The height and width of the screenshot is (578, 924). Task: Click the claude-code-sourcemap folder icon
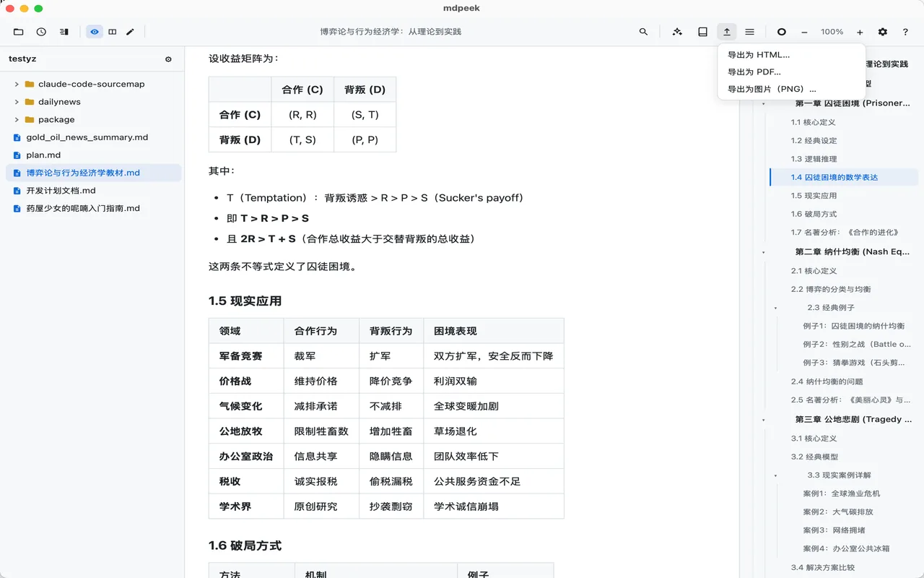click(x=30, y=84)
